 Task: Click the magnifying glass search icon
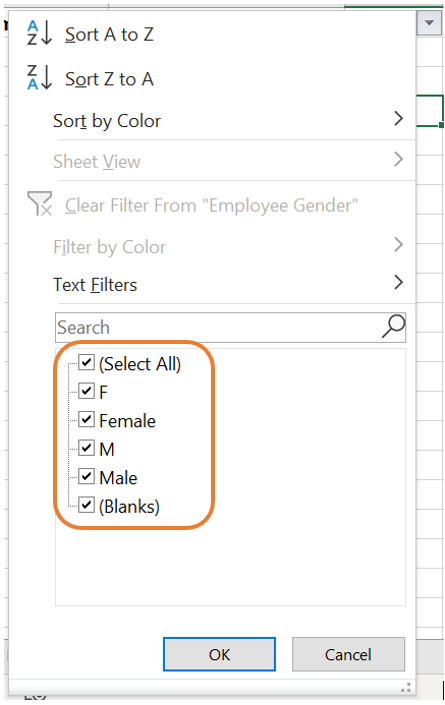(x=393, y=326)
